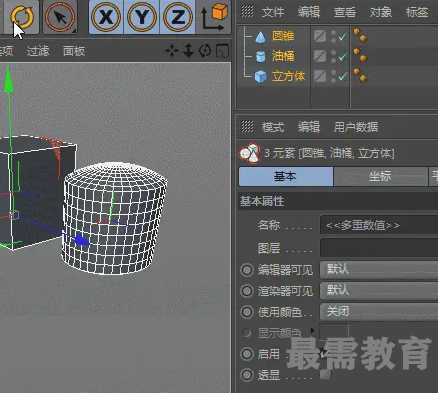Open the 过滤 viewport menu
The height and width of the screenshot is (393, 438).
pyautogui.click(x=38, y=51)
